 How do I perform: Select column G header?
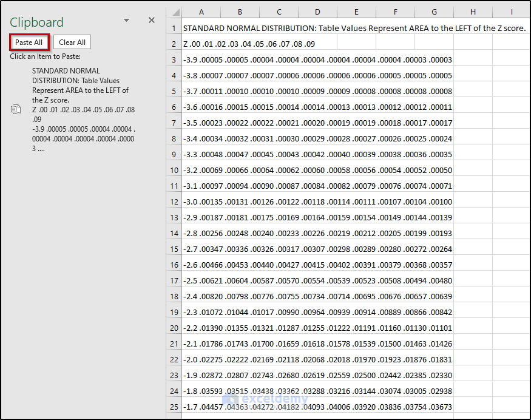pos(434,12)
